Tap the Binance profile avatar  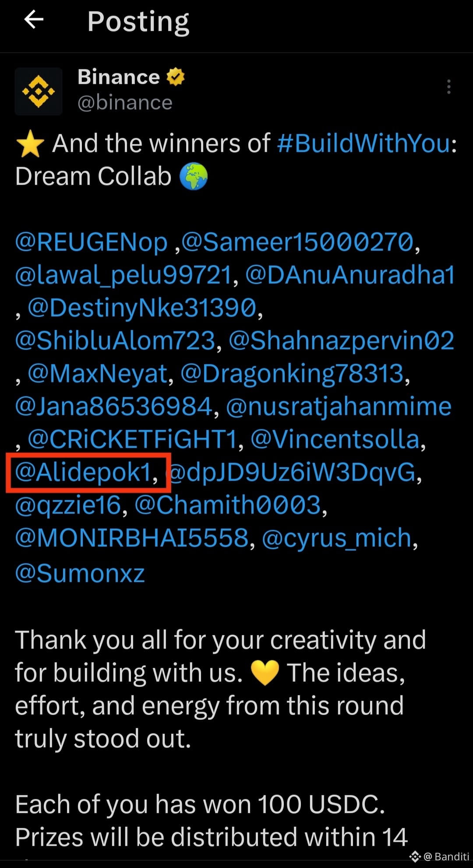tap(39, 91)
